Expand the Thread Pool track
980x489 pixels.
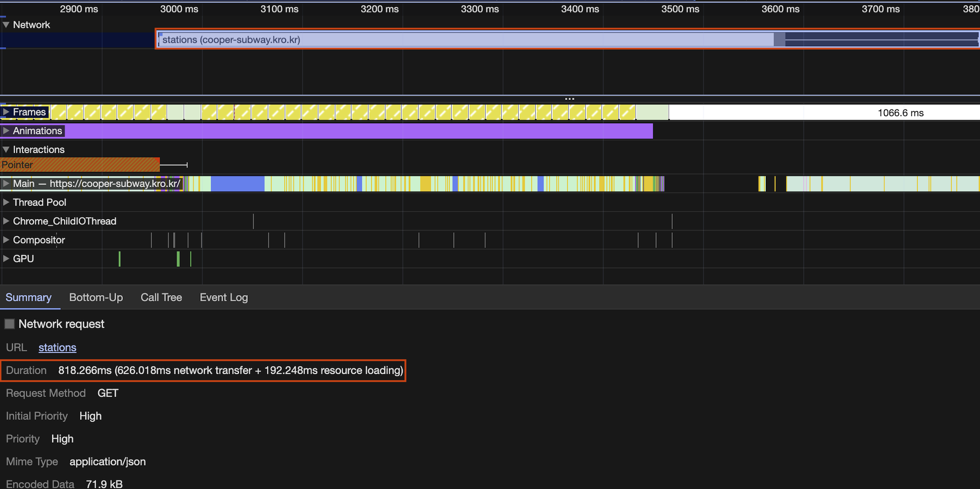(x=6, y=202)
